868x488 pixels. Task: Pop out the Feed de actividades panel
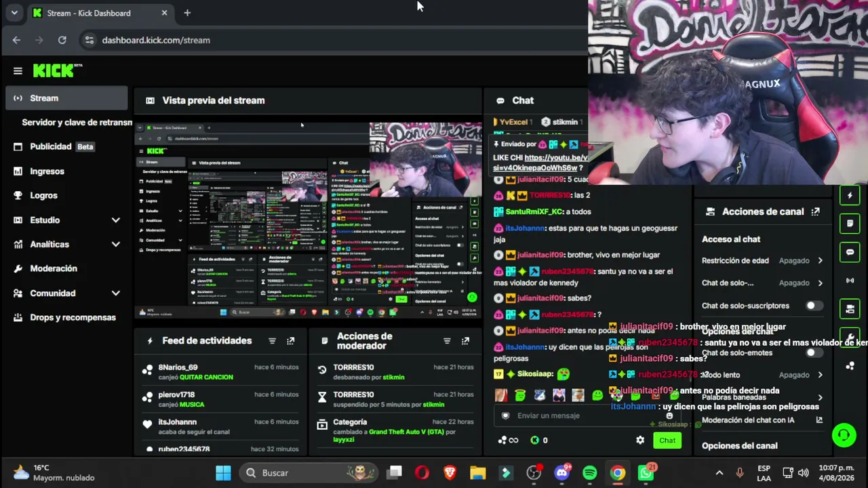pyautogui.click(x=290, y=341)
